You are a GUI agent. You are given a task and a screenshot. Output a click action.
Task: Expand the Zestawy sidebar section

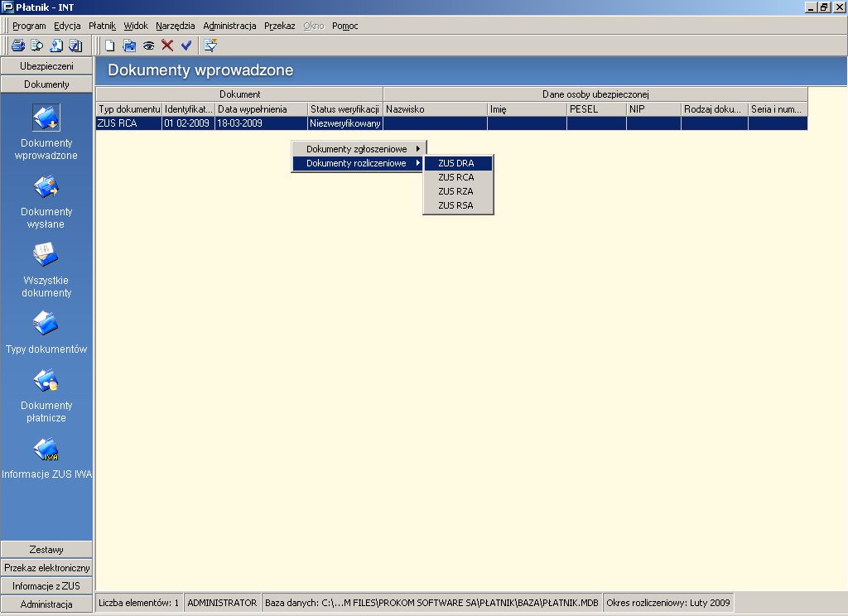point(46,550)
